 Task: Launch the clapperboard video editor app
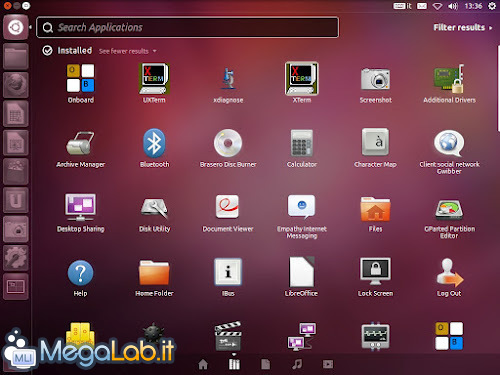tap(228, 336)
